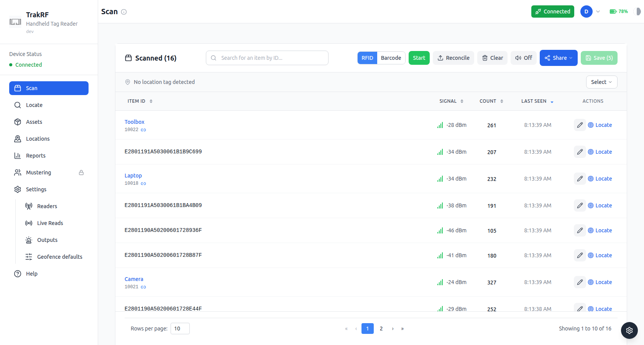The image size is (644, 345).
Task: Toggle sound Off button
Action: pos(524,58)
